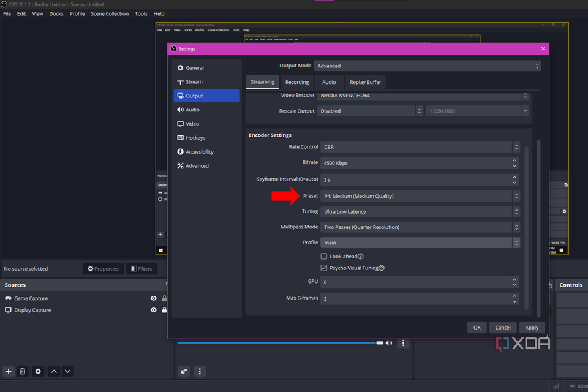Image resolution: width=588 pixels, height=392 pixels.
Task: Switch to the Recording tab
Action: (x=297, y=81)
